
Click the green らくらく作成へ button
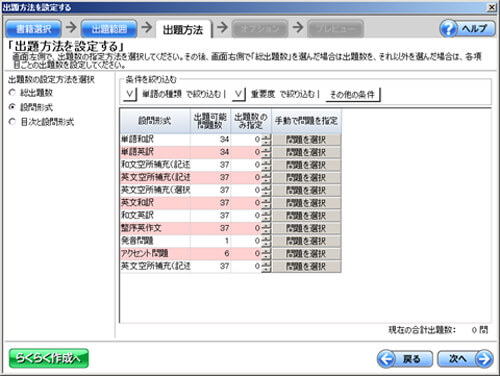[49, 358]
